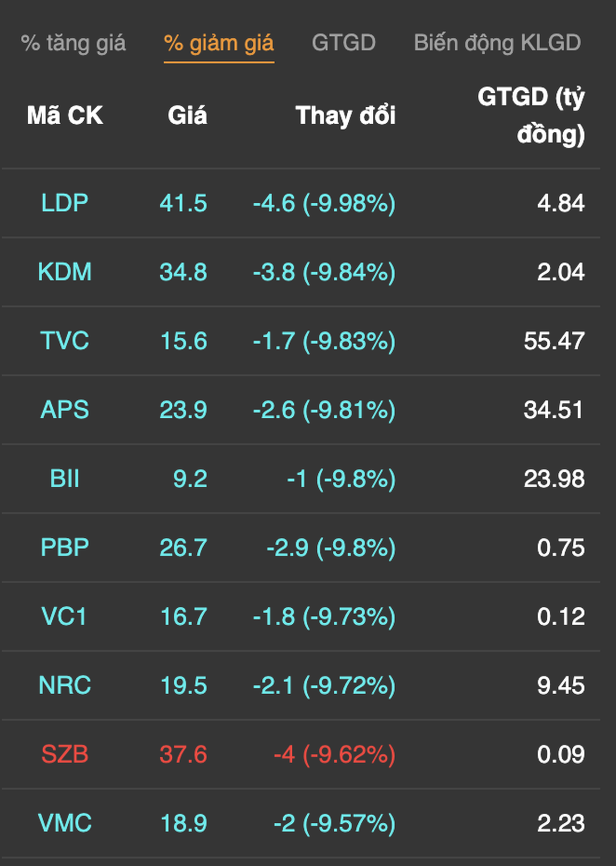The width and height of the screenshot is (616, 866).
Task: Open the VMC stock ticker
Action: (65, 823)
